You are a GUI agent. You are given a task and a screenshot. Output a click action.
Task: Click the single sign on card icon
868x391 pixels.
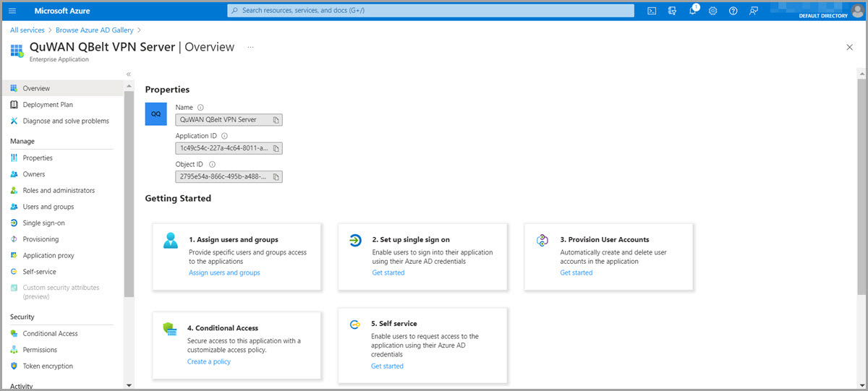pos(355,241)
